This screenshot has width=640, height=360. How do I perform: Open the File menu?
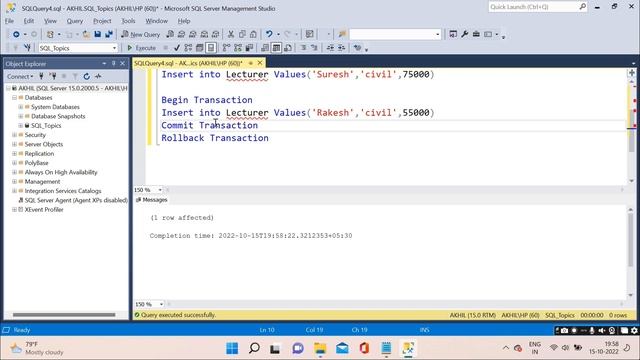coord(9,21)
